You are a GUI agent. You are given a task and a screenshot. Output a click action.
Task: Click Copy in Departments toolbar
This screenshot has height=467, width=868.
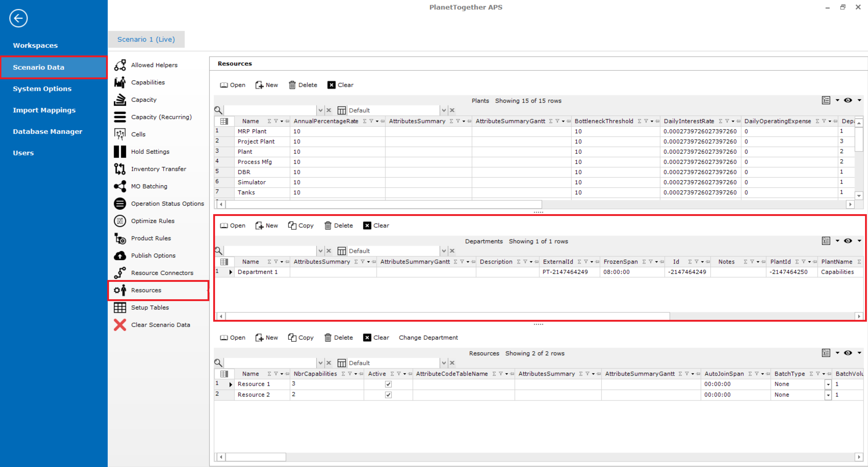click(x=301, y=226)
